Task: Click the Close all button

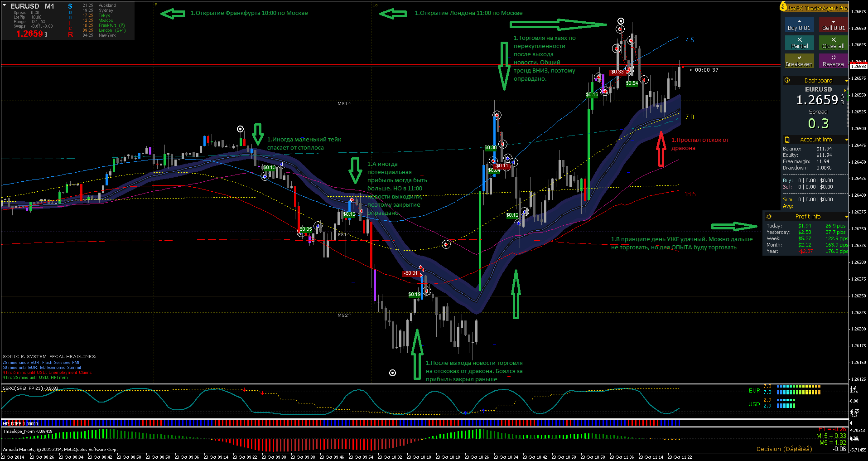Action: tap(833, 43)
